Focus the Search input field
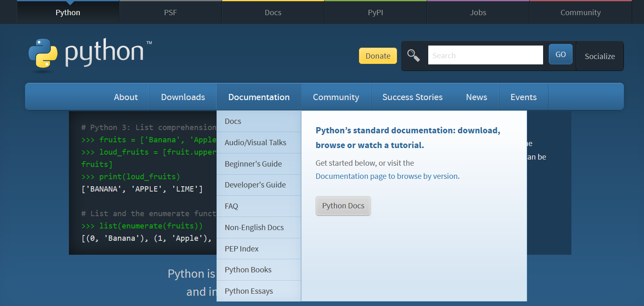 click(x=486, y=55)
